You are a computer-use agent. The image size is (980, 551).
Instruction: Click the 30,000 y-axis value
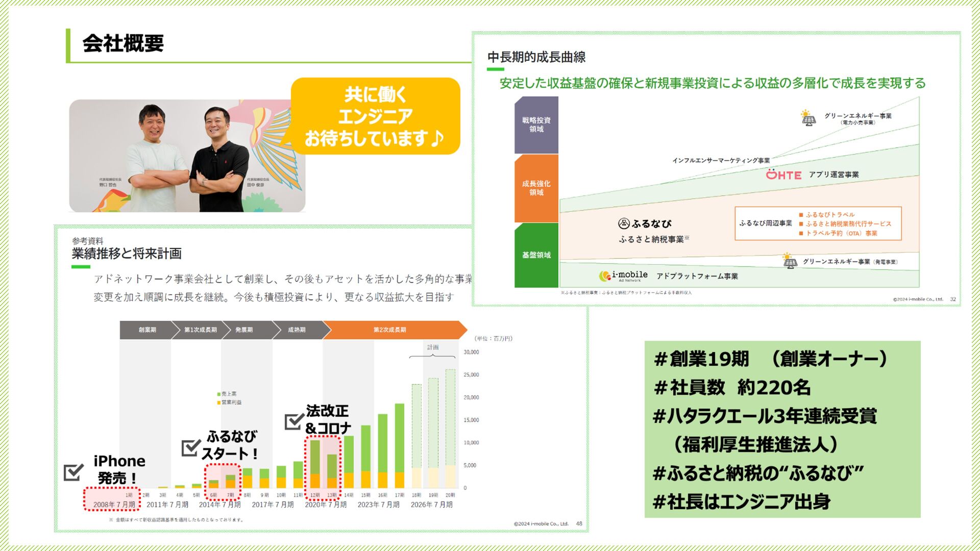tap(471, 352)
